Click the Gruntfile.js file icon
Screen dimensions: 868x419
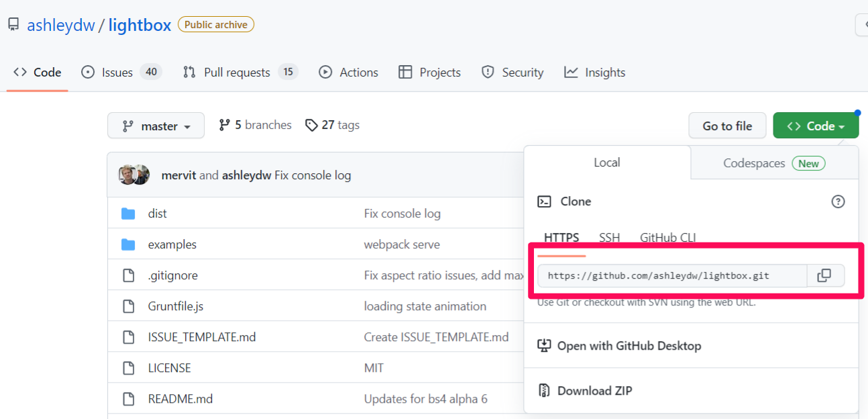coord(128,306)
